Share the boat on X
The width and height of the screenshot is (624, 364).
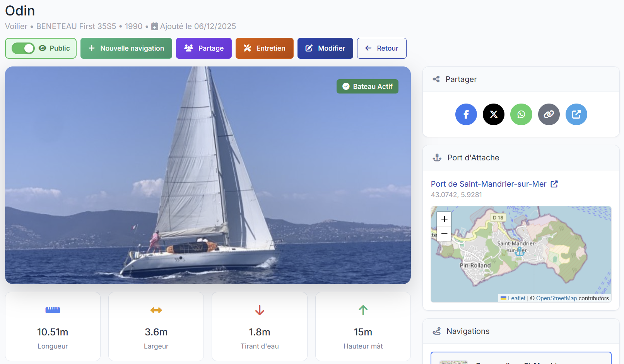click(493, 114)
